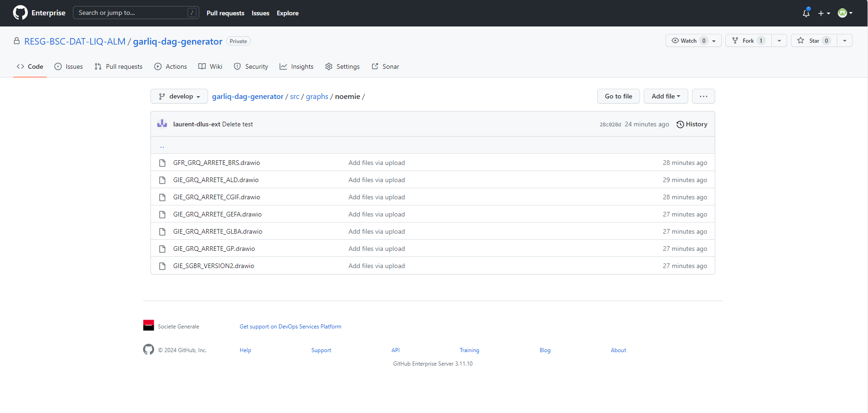Image resolution: width=868 pixels, height=413 pixels.
Task: Switch to the Actions tab
Action: pyautogui.click(x=170, y=66)
